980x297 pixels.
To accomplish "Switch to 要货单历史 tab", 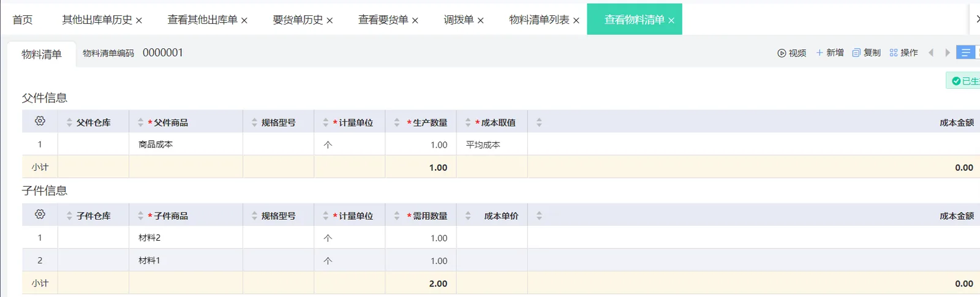I will point(298,20).
